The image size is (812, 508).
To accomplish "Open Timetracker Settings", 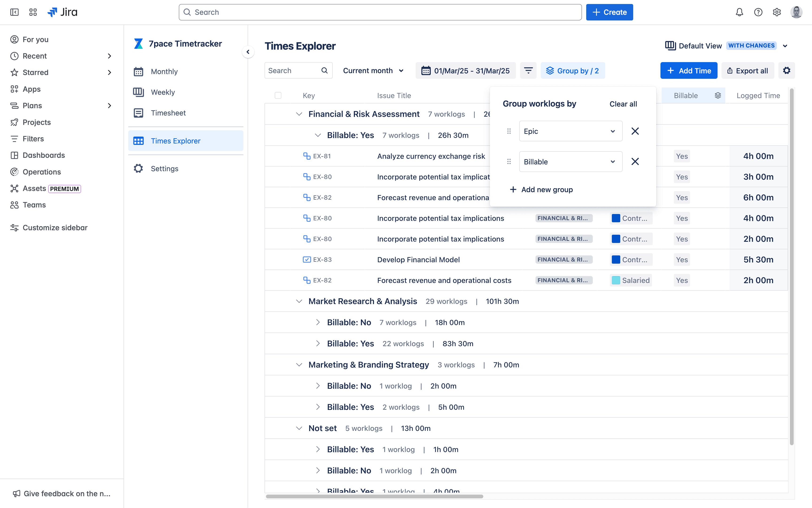I will [x=186, y=169].
